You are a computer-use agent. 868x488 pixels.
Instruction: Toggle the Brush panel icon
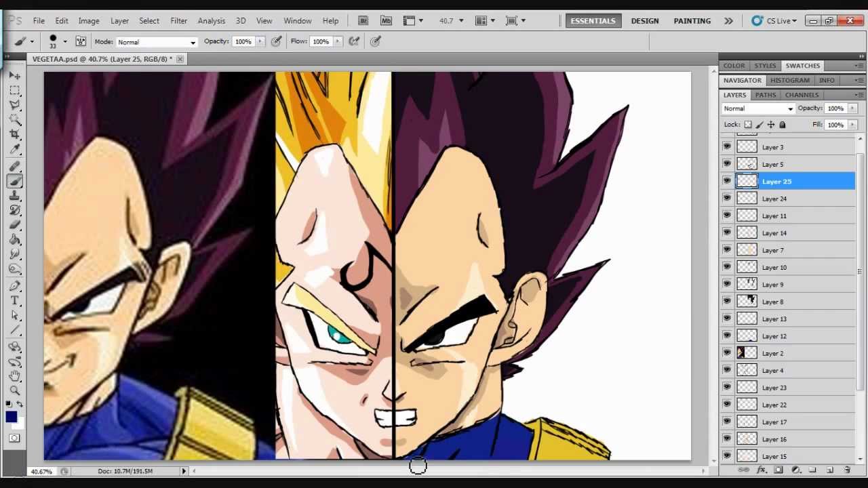click(x=81, y=41)
